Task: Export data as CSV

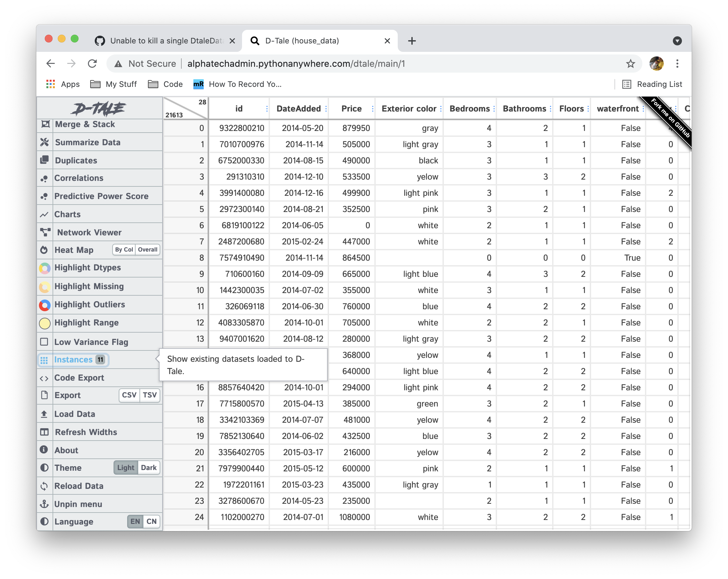Action: [x=129, y=395]
